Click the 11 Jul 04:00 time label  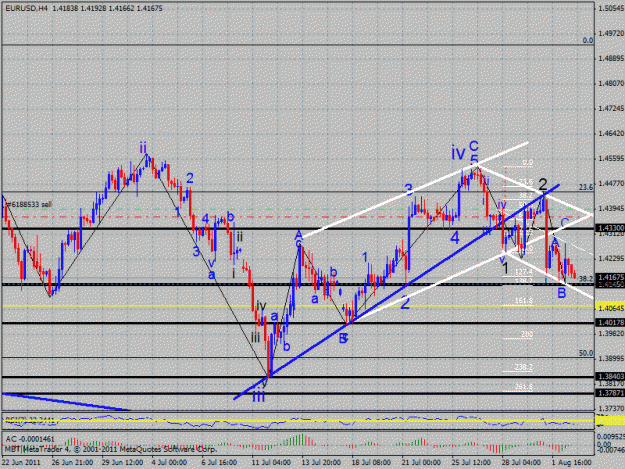point(270,462)
